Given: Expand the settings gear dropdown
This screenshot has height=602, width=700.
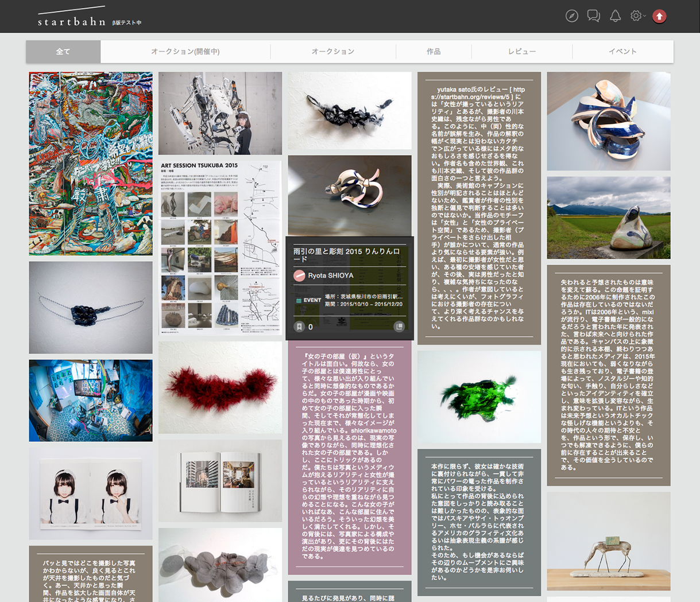Looking at the screenshot, I should point(637,16).
